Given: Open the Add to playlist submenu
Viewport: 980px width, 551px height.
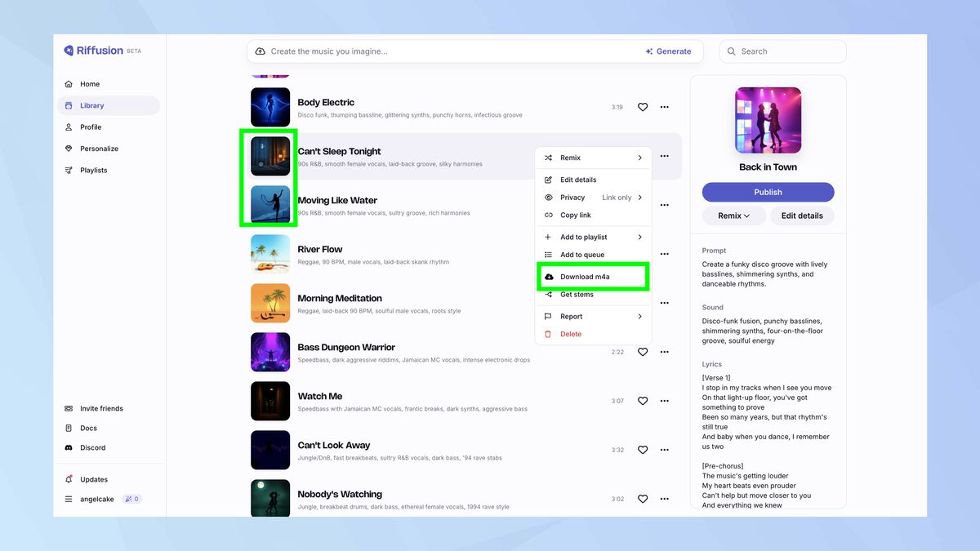Looking at the screenshot, I should (583, 237).
